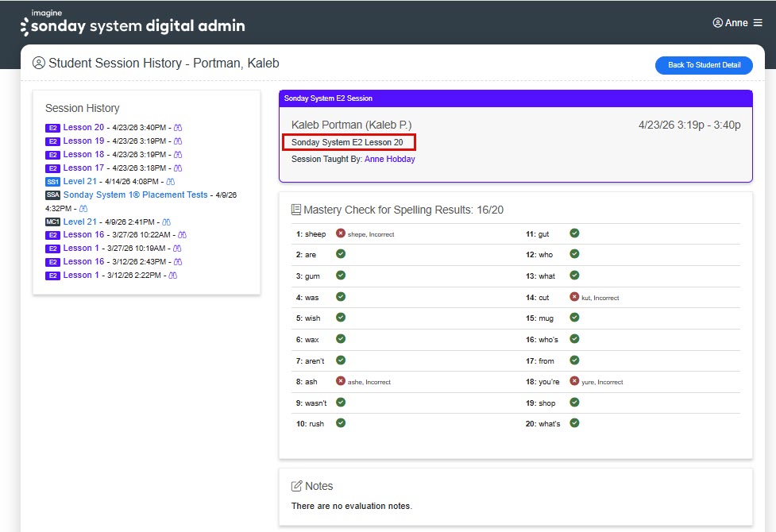Click the green check beside word wasn't

pyautogui.click(x=341, y=403)
